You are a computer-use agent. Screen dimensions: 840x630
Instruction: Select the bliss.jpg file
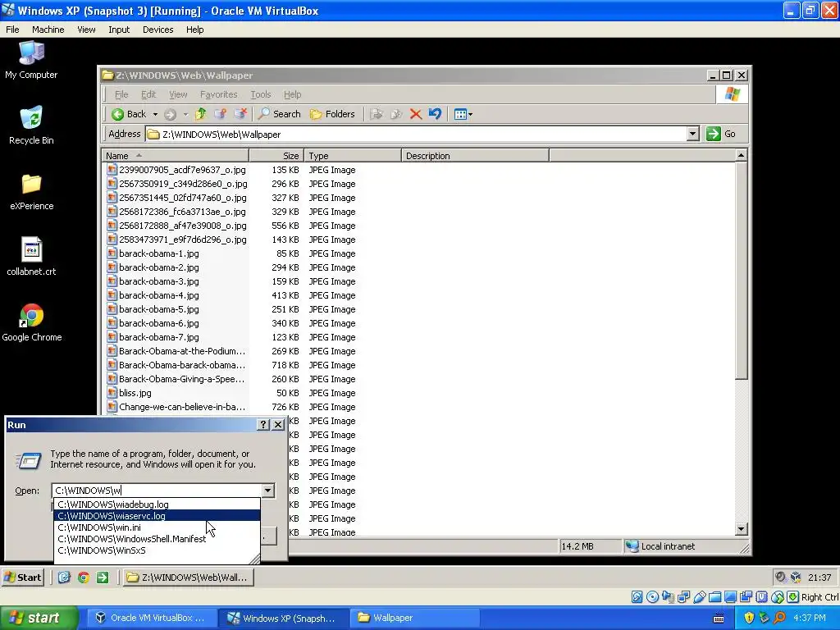(129, 393)
